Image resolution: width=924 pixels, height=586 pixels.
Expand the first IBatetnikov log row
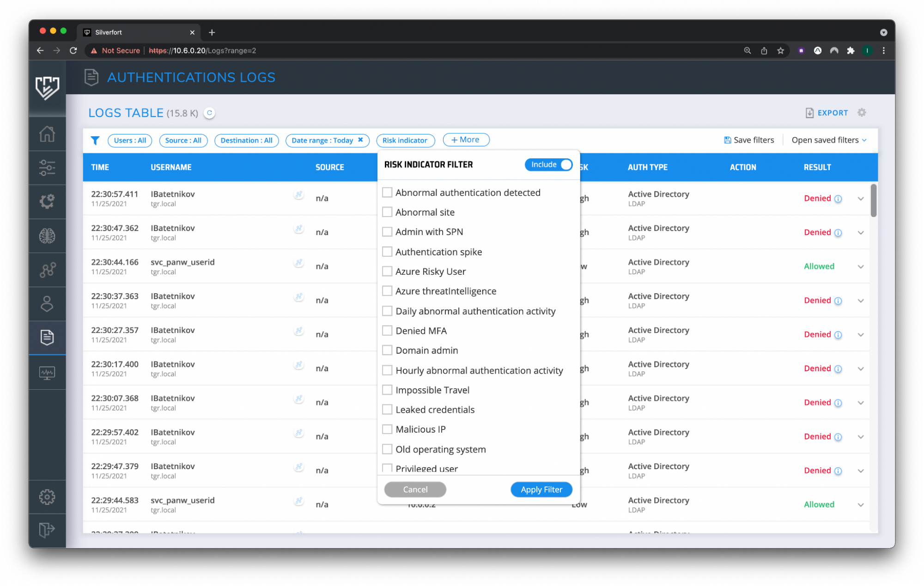tap(861, 199)
